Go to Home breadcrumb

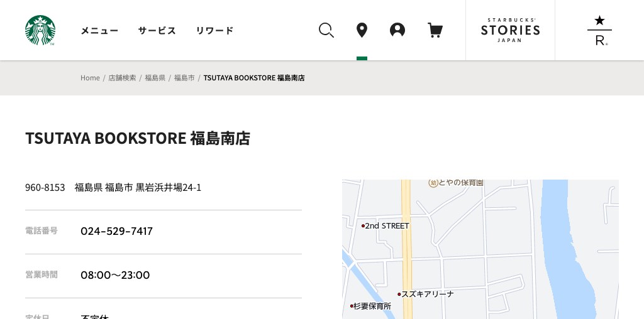(x=90, y=78)
